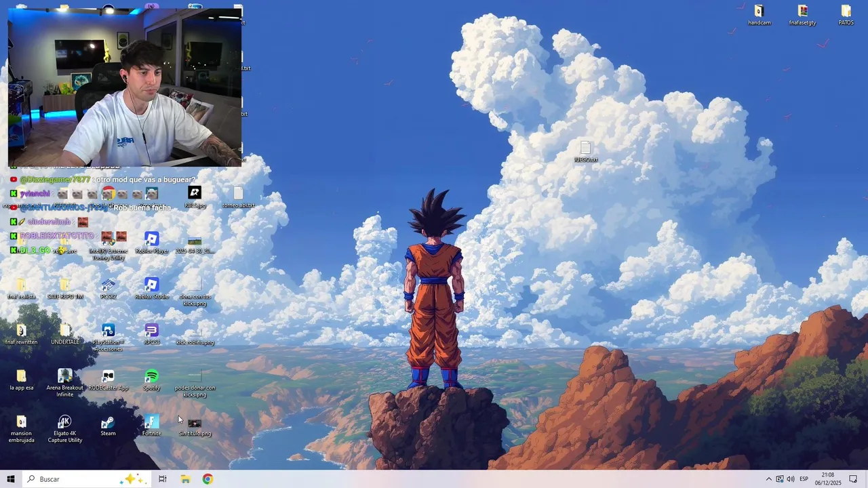Open the RPCS3 emulator shortcut
868x488 pixels.
point(152,333)
